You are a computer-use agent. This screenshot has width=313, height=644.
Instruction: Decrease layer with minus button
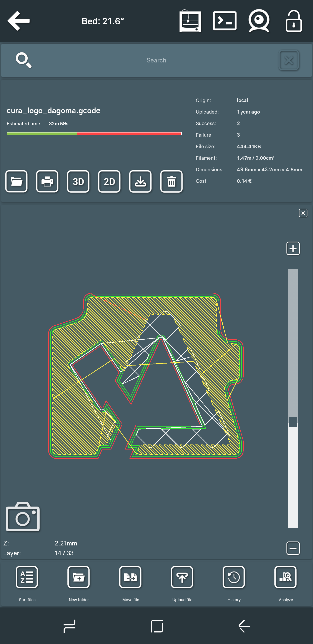click(293, 548)
